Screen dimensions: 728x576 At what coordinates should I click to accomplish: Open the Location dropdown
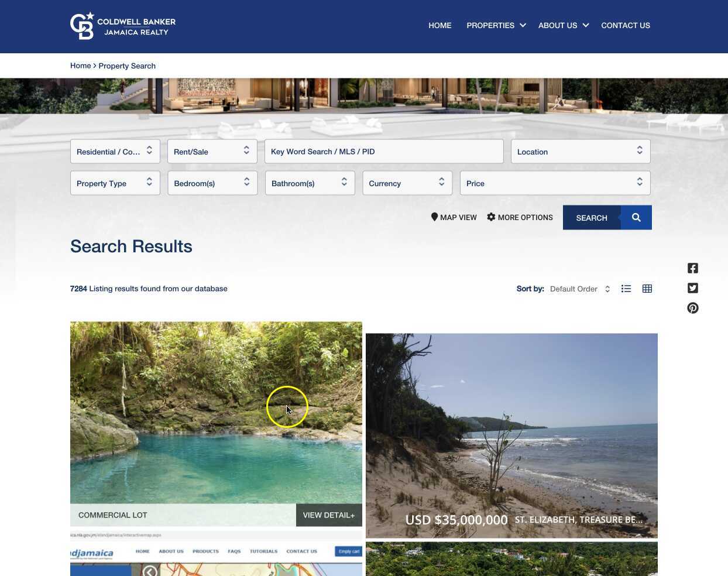pos(581,152)
